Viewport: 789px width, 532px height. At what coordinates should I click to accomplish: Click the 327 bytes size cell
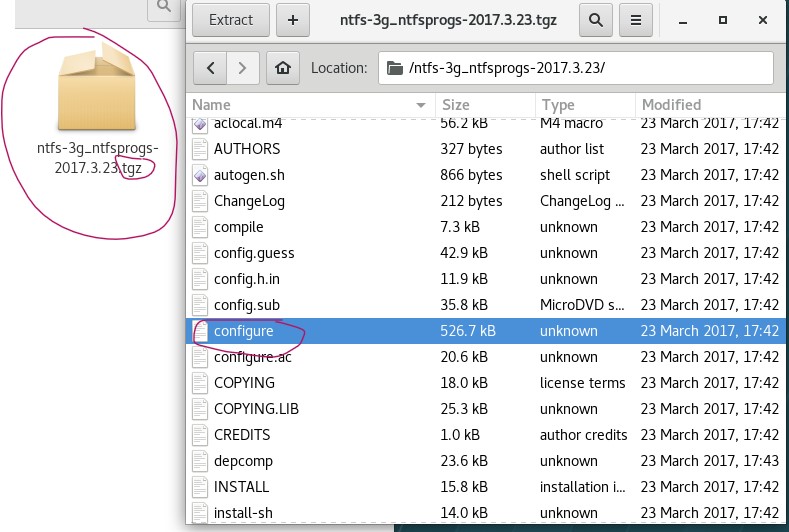471,149
